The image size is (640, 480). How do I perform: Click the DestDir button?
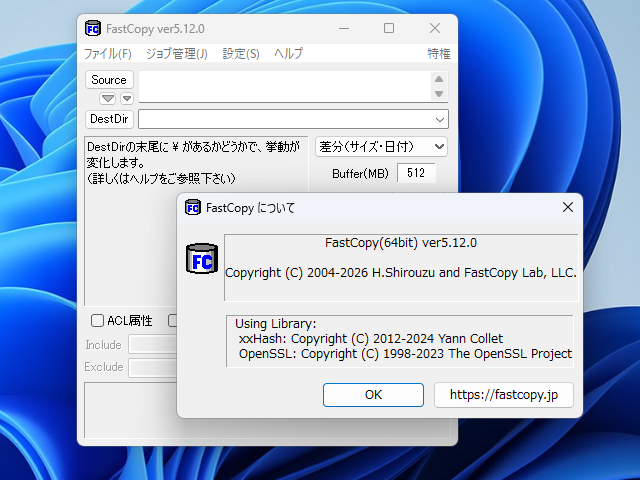109,119
